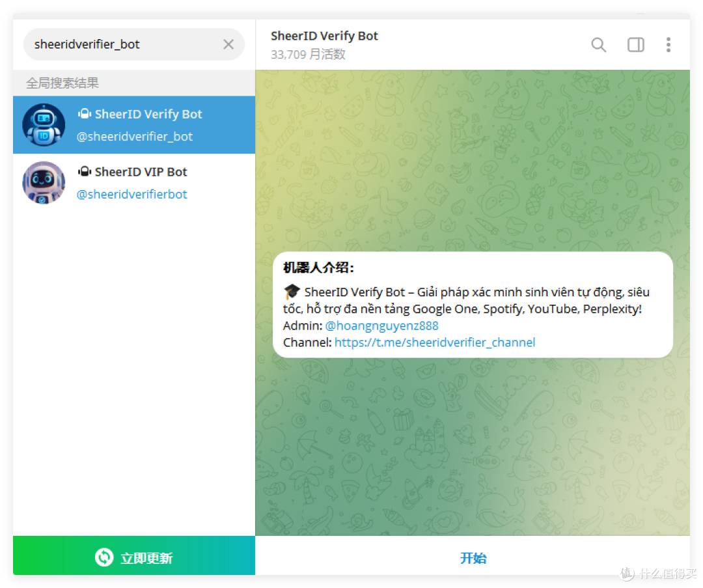Click the graduation cap emoji in message
The image size is (703, 588).
tap(292, 292)
